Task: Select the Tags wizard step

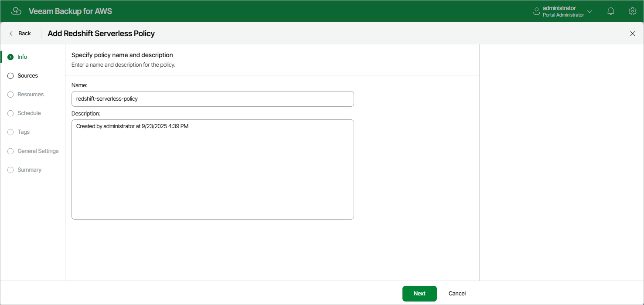Action: point(24,132)
